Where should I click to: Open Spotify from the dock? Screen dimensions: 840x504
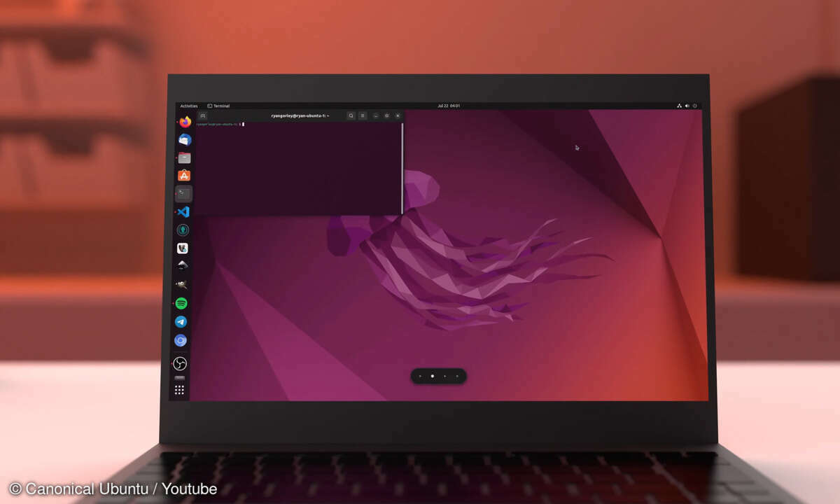181,303
